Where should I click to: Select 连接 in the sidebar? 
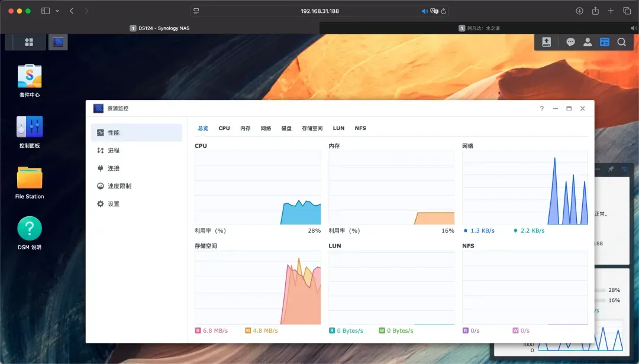137,168
